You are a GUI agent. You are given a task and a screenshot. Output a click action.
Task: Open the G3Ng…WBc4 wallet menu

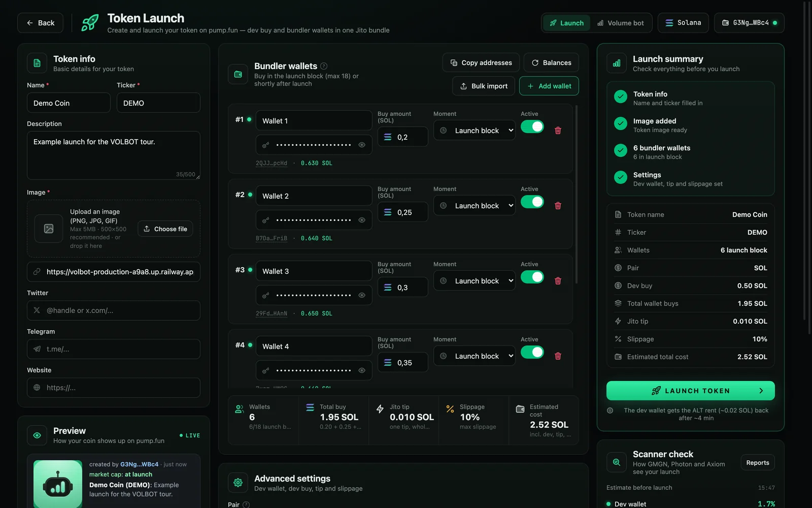coord(749,23)
